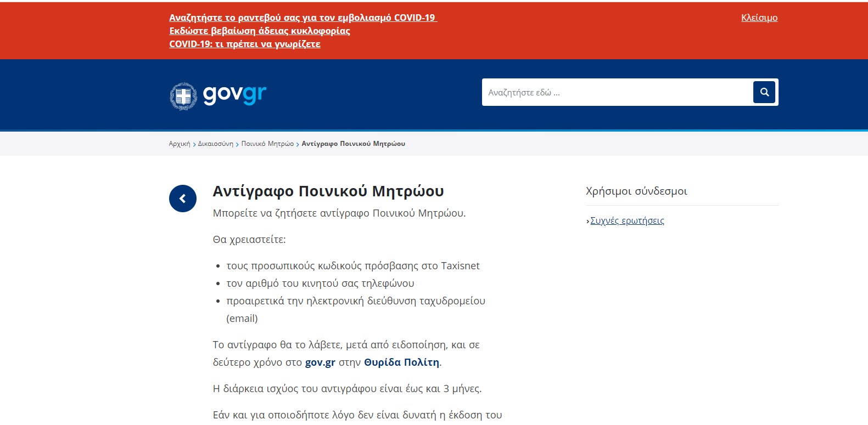Image resolution: width=868 pixels, height=425 pixels.
Task: Open COVID-19: τι πρέπει να γνωρίζετε
Action: tap(244, 44)
